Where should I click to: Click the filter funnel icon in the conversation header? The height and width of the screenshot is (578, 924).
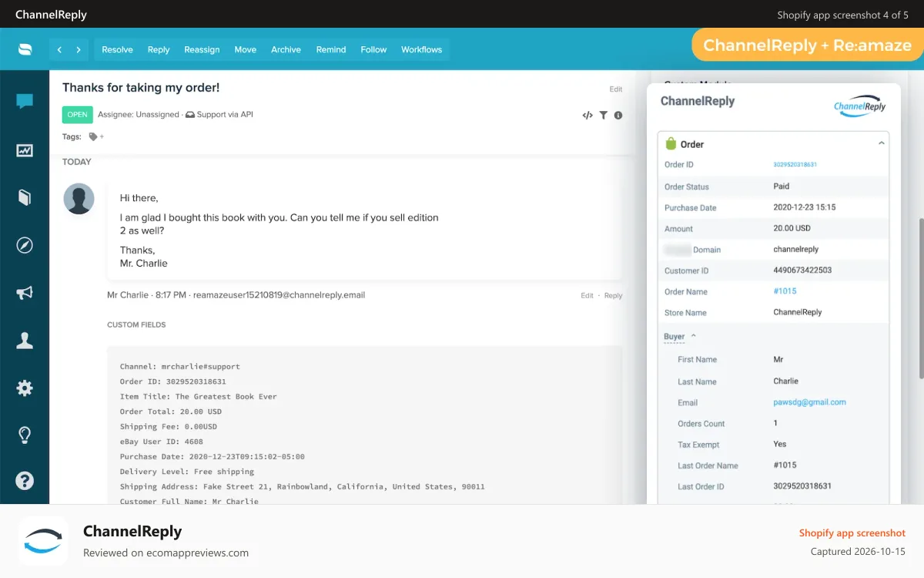coord(604,116)
